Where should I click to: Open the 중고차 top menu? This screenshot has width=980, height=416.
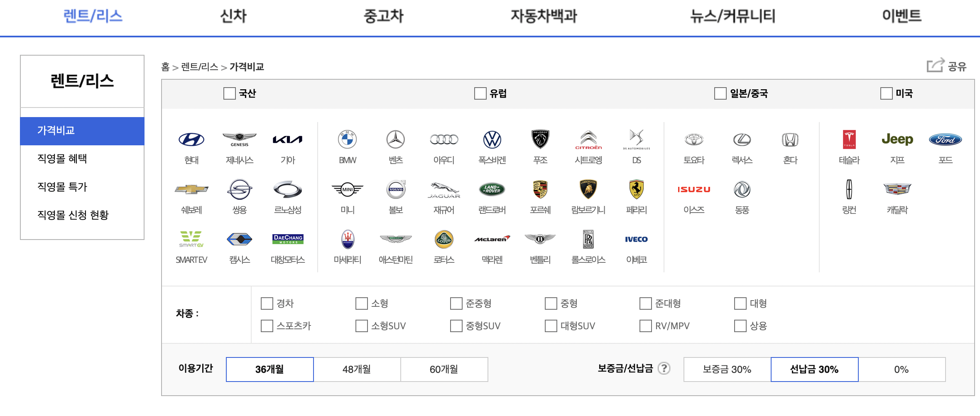(x=384, y=16)
